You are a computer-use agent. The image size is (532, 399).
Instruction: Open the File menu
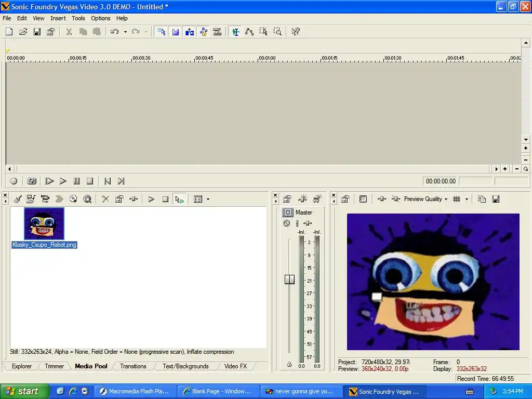click(x=7, y=18)
